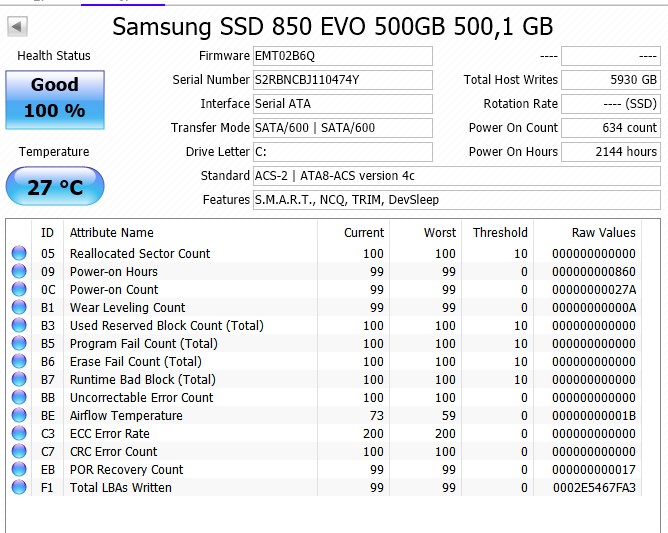Click raw value 000000000860
The width and height of the screenshot is (668, 533).
coord(594,271)
